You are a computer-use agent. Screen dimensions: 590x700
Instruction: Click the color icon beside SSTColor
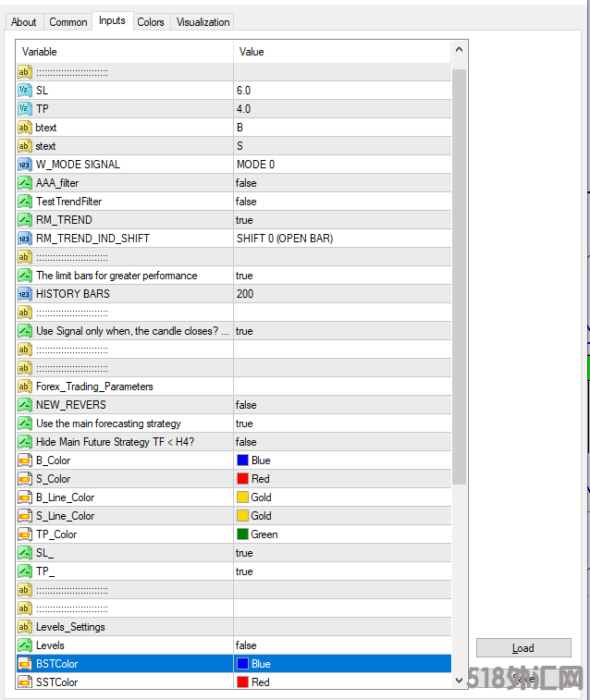tap(25, 682)
